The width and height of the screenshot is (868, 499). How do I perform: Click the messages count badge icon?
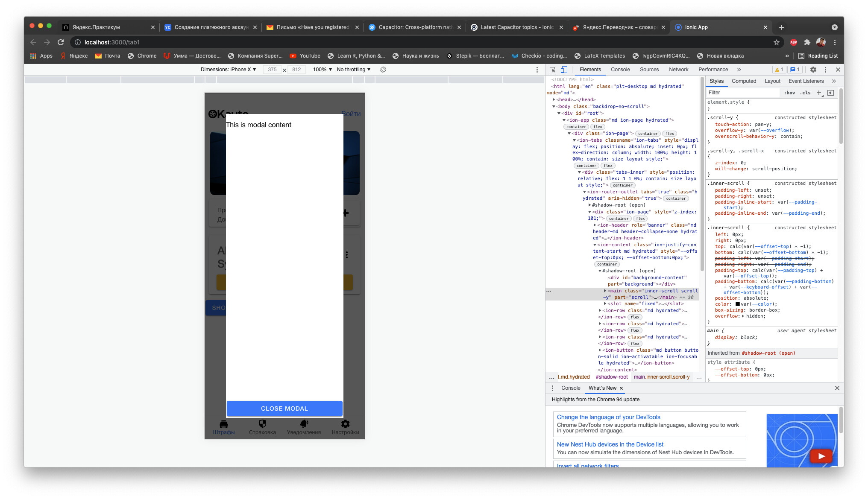(795, 70)
